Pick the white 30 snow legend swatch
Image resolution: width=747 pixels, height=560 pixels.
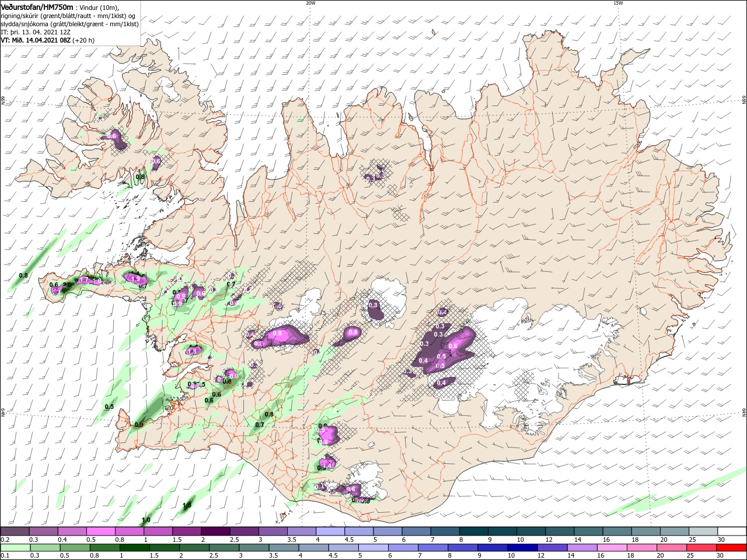[733, 531]
